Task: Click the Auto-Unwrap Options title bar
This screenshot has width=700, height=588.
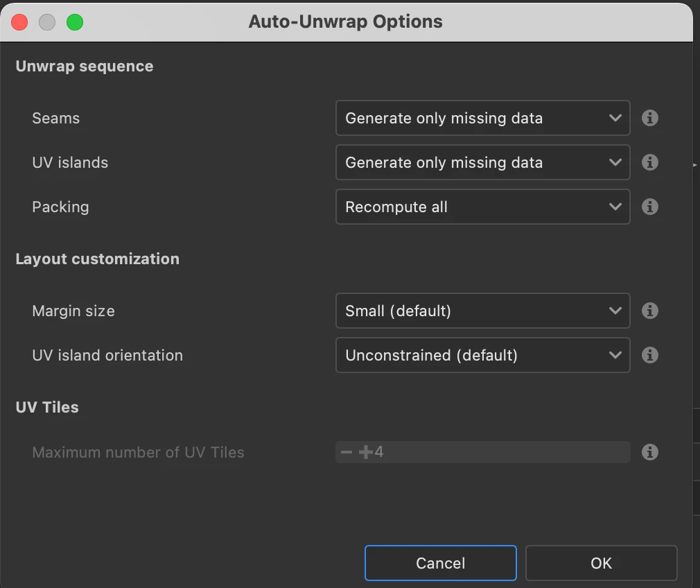Action: tap(345, 21)
